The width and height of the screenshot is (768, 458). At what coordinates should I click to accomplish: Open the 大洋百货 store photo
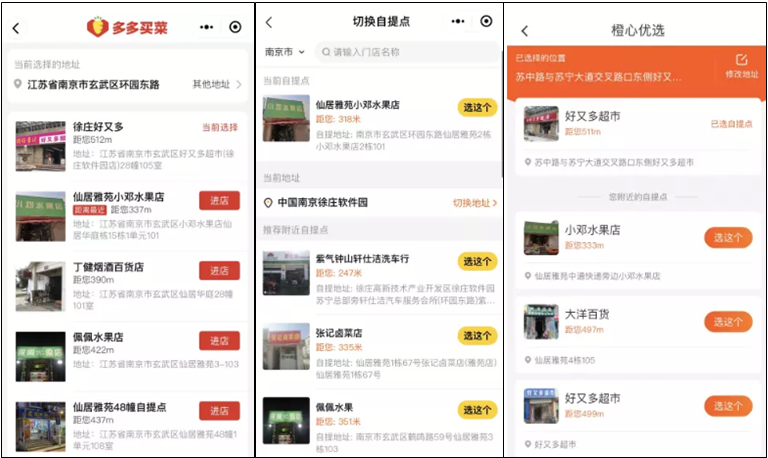click(541, 322)
